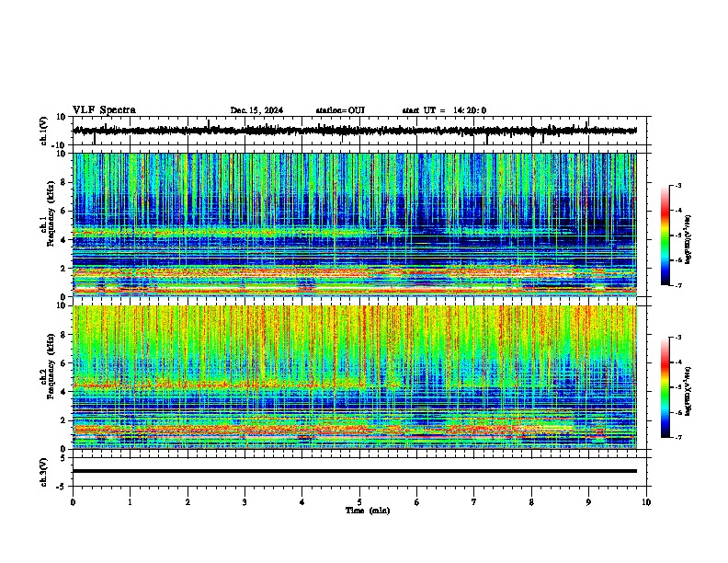Click tick label 3 on the Time (min) axis
This screenshot has width=728, height=563.
pos(245,502)
